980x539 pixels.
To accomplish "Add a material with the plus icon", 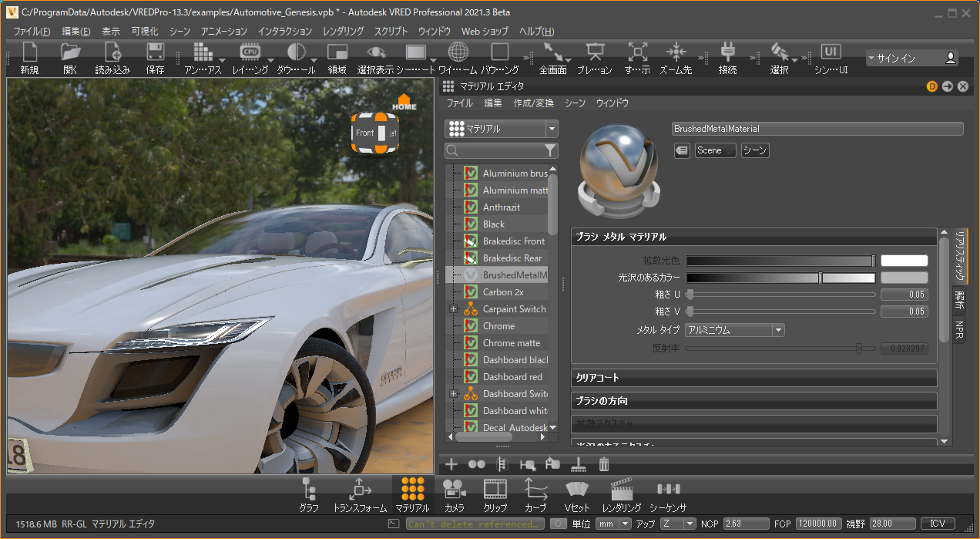I will coord(451,464).
